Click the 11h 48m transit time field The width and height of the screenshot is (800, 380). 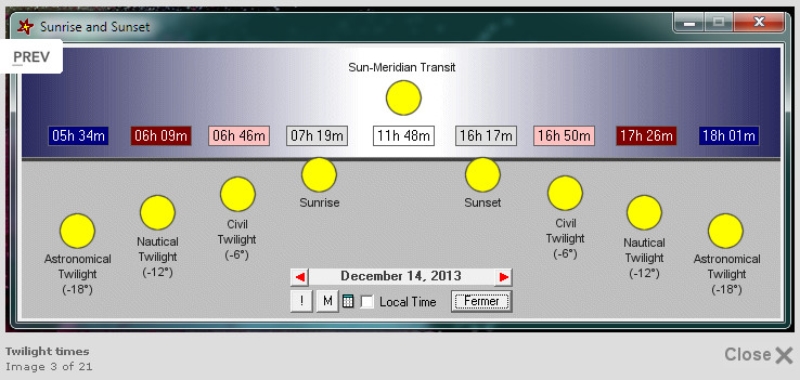(x=404, y=136)
